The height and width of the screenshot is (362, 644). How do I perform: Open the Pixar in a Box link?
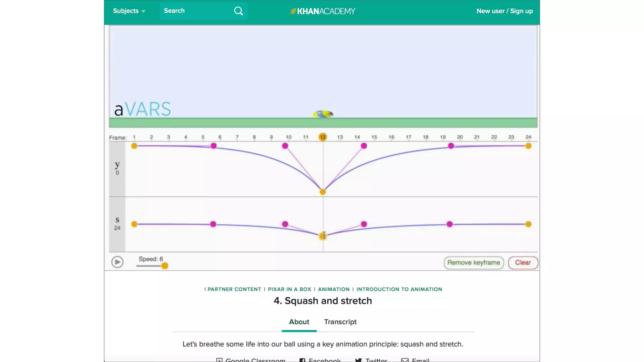[289, 289]
